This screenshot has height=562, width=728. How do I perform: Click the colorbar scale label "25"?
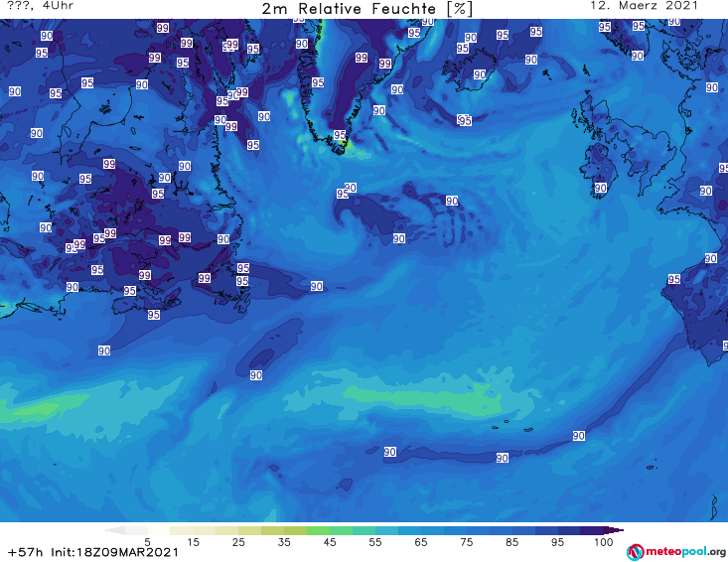tap(238, 542)
